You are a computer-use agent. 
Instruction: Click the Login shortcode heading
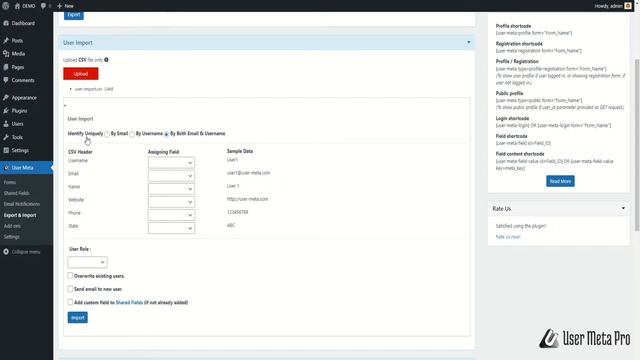click(x=512, y=118)
